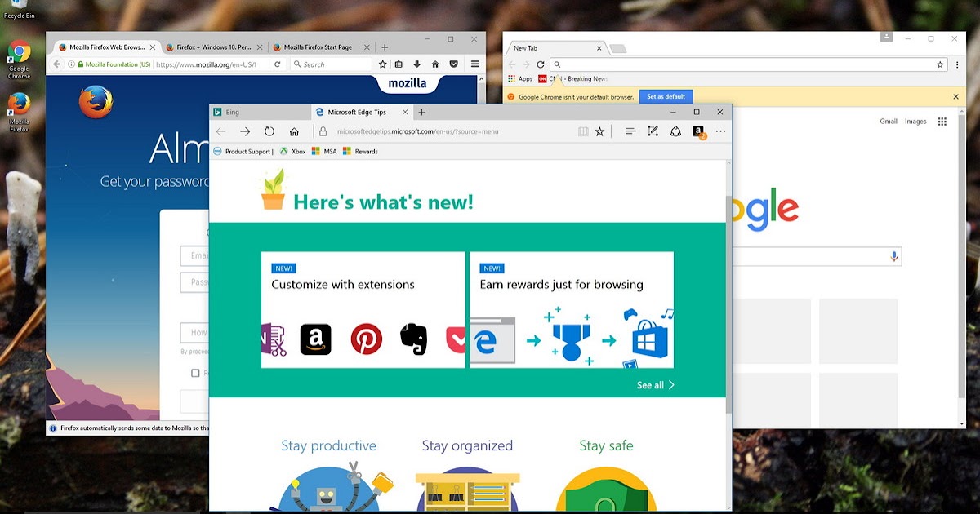980x514 pixels.
Task: Open Xbox favorite in Edge
Action: pos(292,151)
